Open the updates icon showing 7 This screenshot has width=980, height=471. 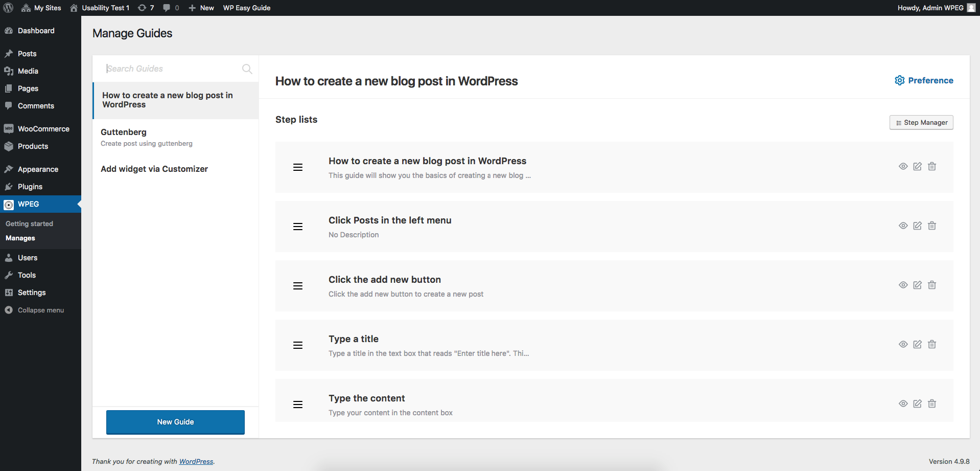coord(146,8)
